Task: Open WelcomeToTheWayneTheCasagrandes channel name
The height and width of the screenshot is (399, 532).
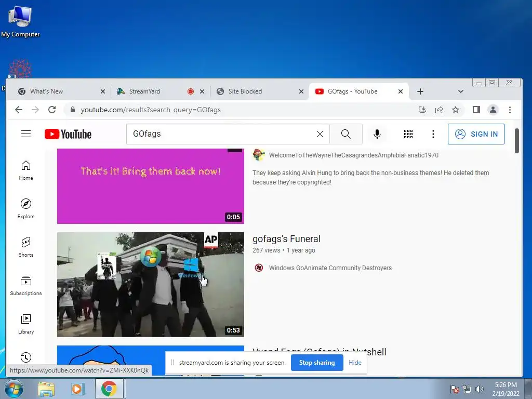Action: tap(353, 155)
